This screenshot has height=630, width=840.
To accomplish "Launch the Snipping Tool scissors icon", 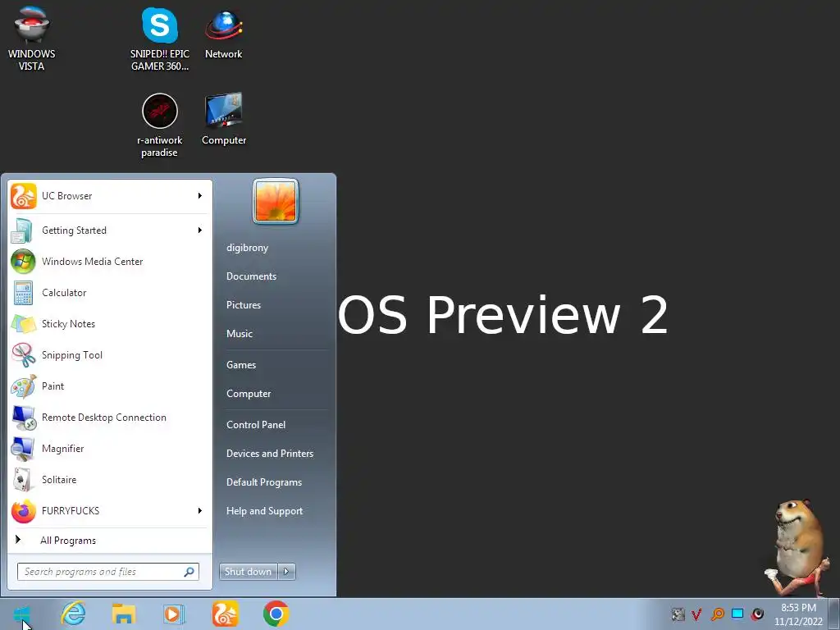I will click(x=24, y=354).
